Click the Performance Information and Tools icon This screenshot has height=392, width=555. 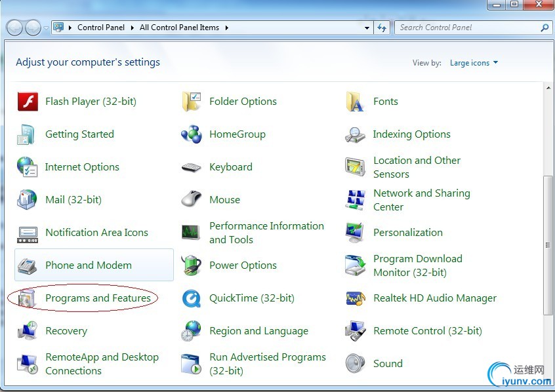[x=190, y=233]
